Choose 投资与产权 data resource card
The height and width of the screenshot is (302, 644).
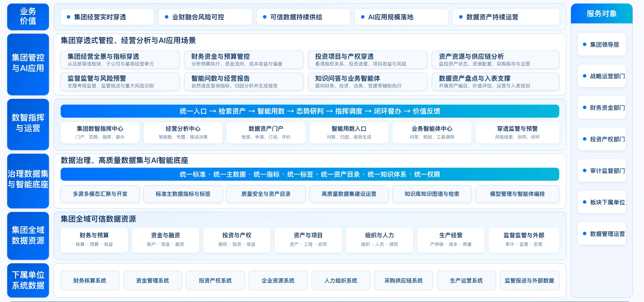237,240
